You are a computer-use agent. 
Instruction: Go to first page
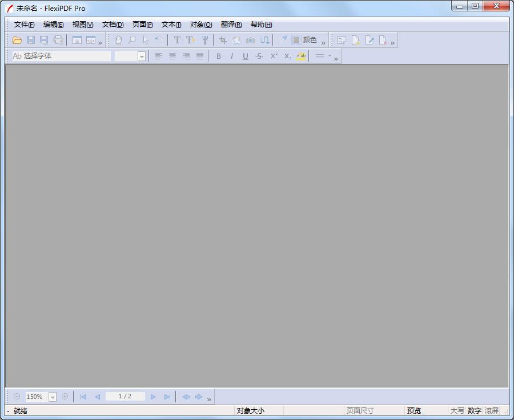tap(83, 397)
